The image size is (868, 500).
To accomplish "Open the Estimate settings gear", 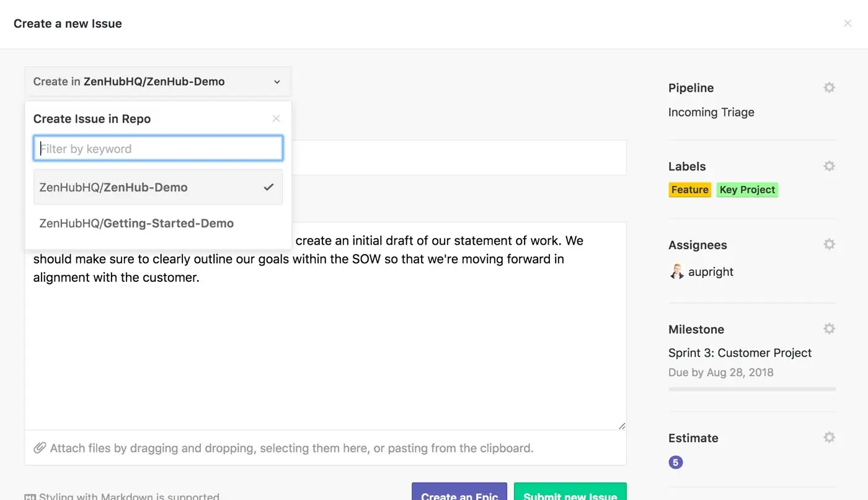I will (829, 438).
